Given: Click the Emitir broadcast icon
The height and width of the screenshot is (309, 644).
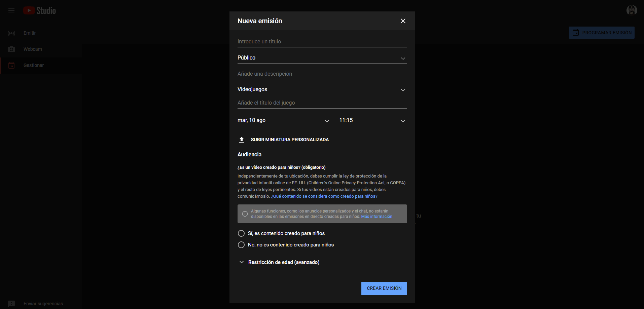Looking at the screenshot, I should tap(11, 33).
